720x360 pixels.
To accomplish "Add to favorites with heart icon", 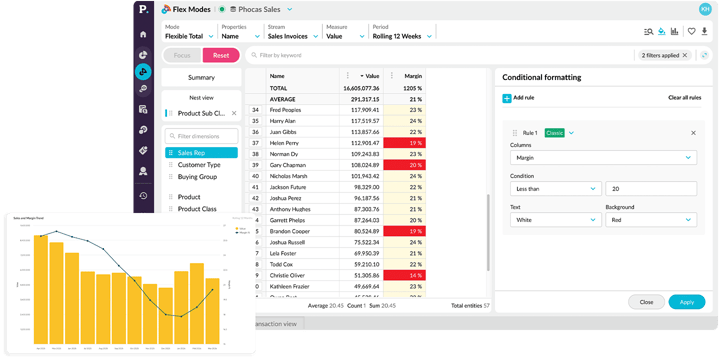I will [692, 31].
